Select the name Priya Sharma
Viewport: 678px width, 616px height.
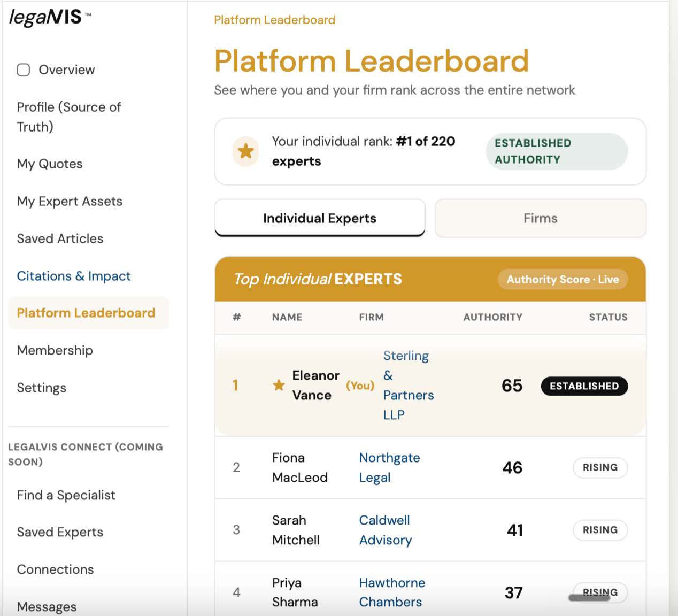(x=295, y=592)
